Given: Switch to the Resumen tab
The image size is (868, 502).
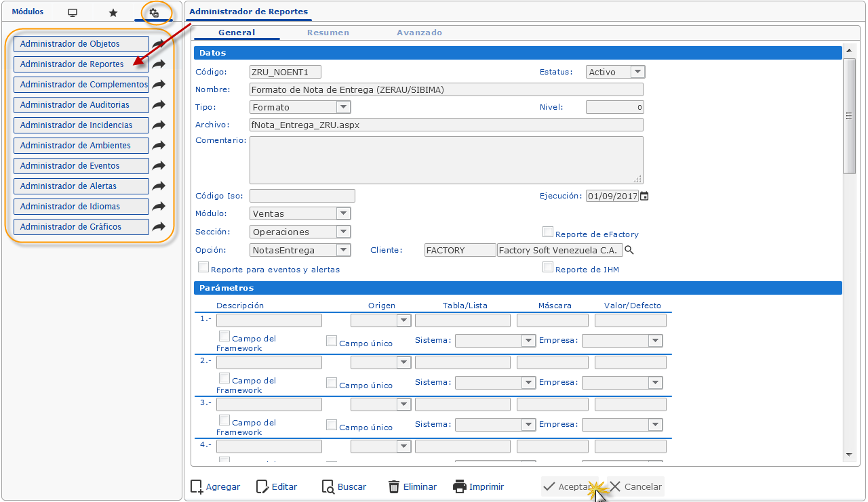Looking at the screenshot, I should click(x=328, y=33).
